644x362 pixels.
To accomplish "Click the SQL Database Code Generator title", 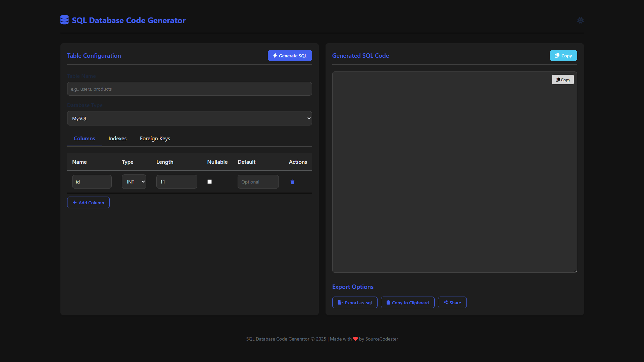I will point(129,20).
